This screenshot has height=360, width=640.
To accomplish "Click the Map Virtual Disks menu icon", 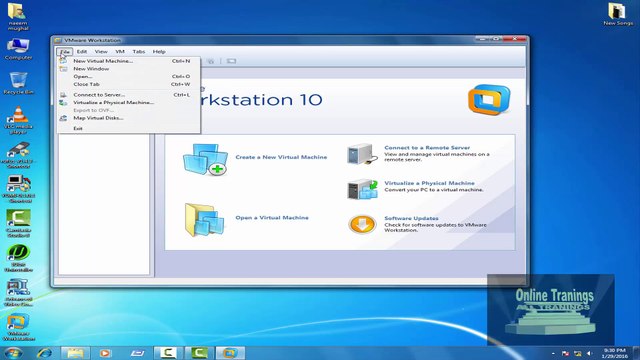I will pos(63,118).
